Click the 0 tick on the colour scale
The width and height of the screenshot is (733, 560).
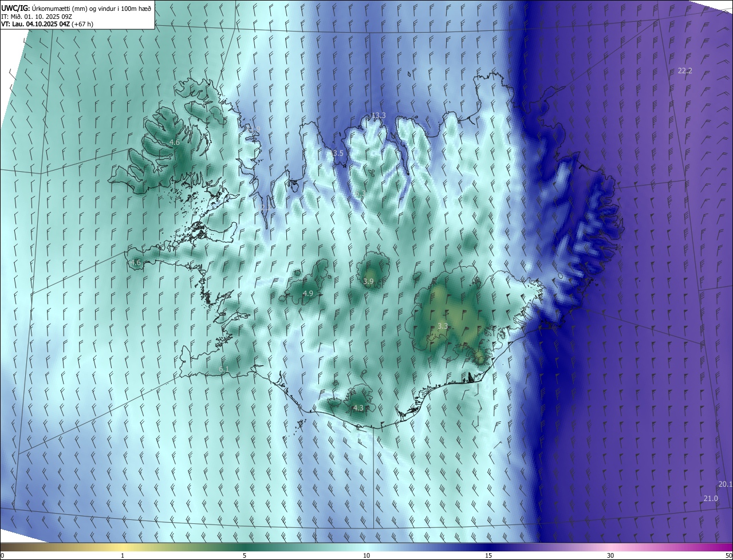click(x=2, y=555)
